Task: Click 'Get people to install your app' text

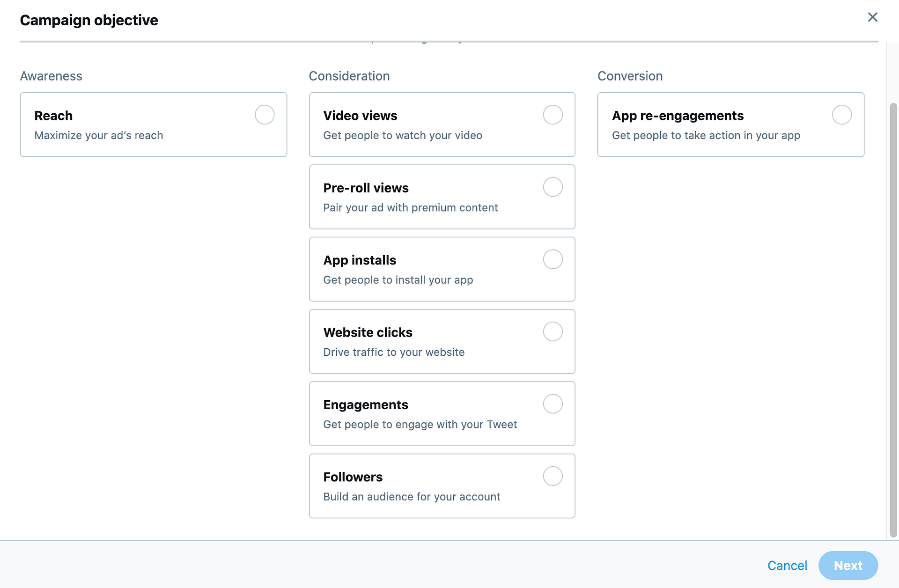Action: [398, 280]
